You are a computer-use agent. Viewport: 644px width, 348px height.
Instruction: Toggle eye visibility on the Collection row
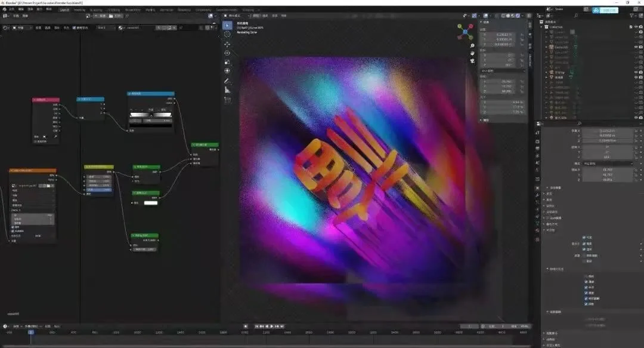(x=636, y=27)
